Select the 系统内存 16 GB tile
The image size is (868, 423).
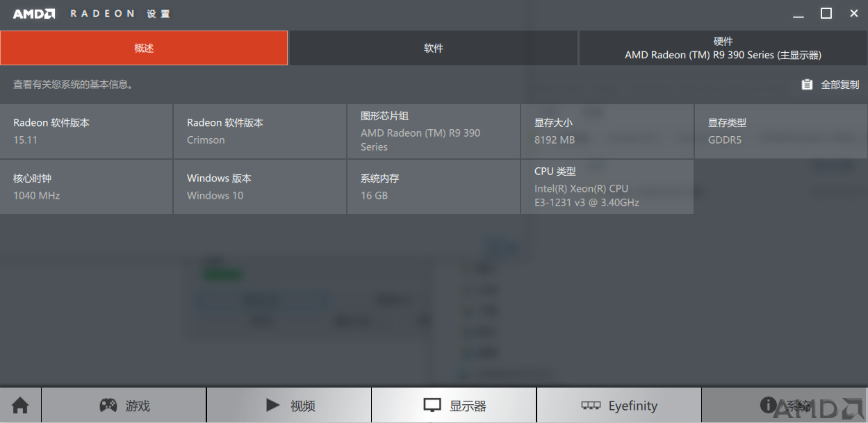click(x=434, y=187)
